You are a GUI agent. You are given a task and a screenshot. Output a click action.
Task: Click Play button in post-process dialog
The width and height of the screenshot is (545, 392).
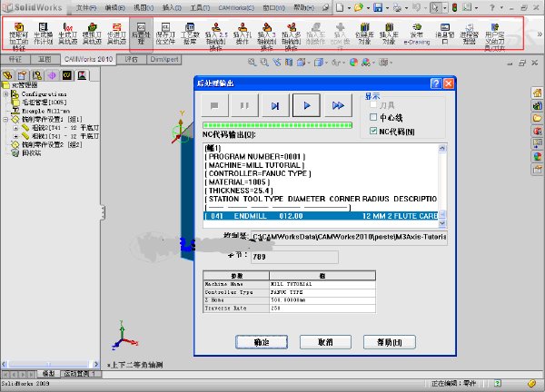pyautogui.click(x=307, y=105)
